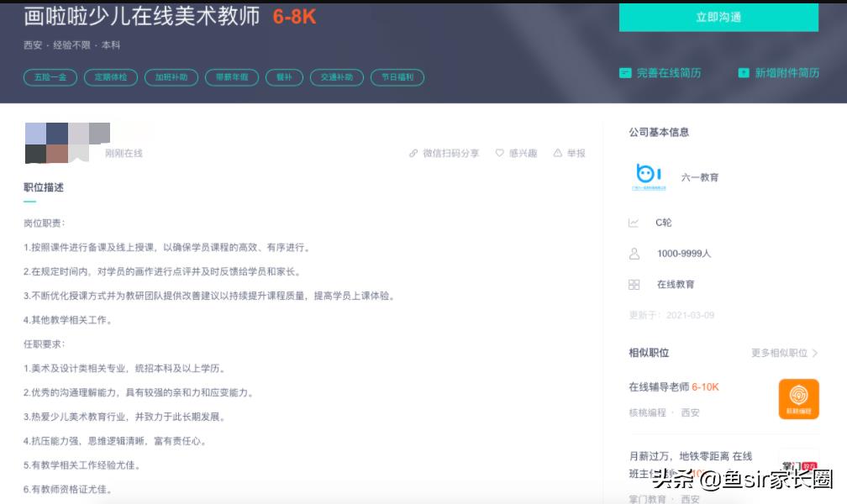
Task: Click the 六一教育 company name link
Action: click(700, 177)
